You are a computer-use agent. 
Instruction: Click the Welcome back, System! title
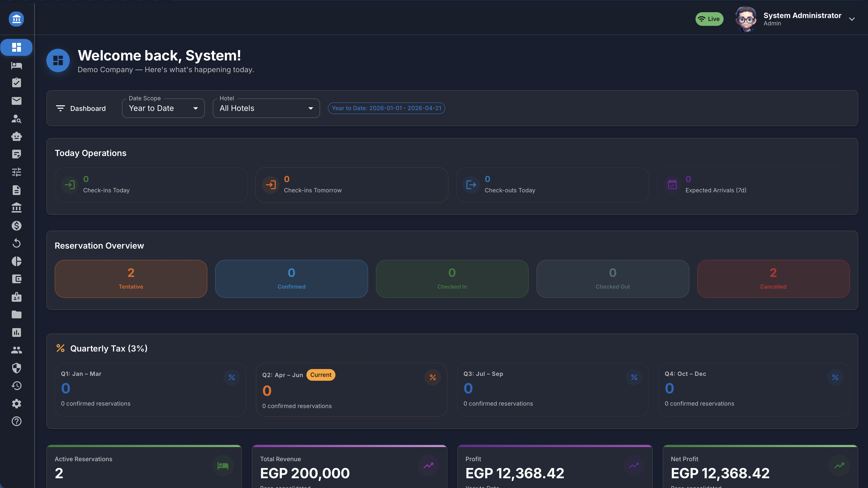pos(159,56)
